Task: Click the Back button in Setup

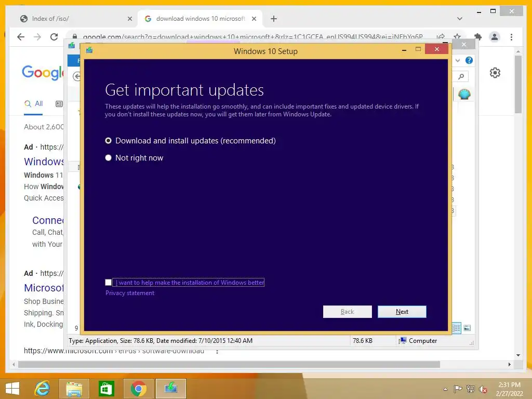Action: [347, 312]
